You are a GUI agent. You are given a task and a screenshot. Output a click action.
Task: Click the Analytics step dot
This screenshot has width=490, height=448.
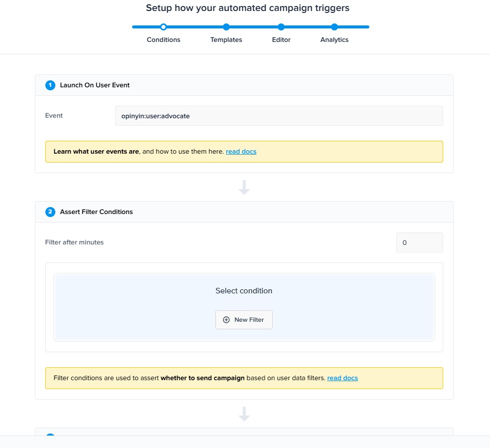(334, 27)
